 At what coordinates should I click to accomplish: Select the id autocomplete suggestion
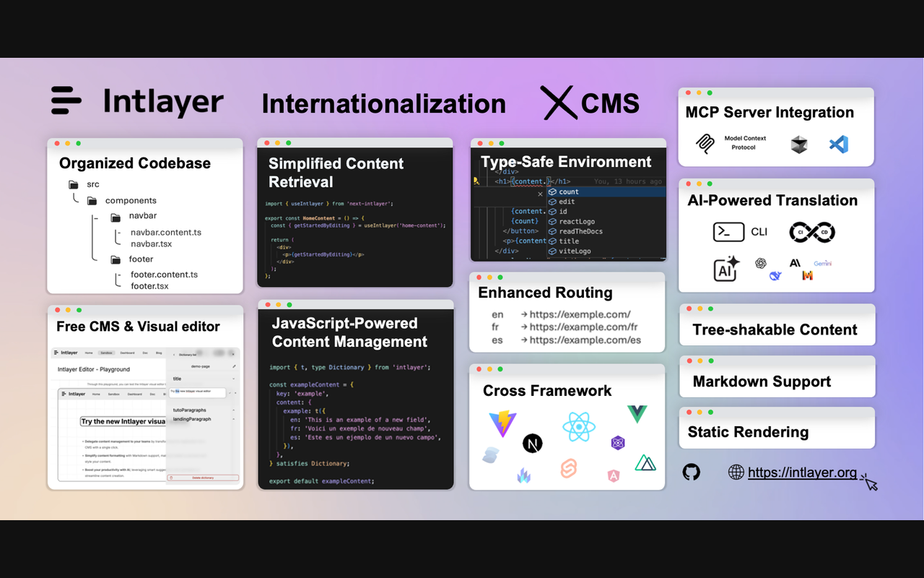[605, 212]
